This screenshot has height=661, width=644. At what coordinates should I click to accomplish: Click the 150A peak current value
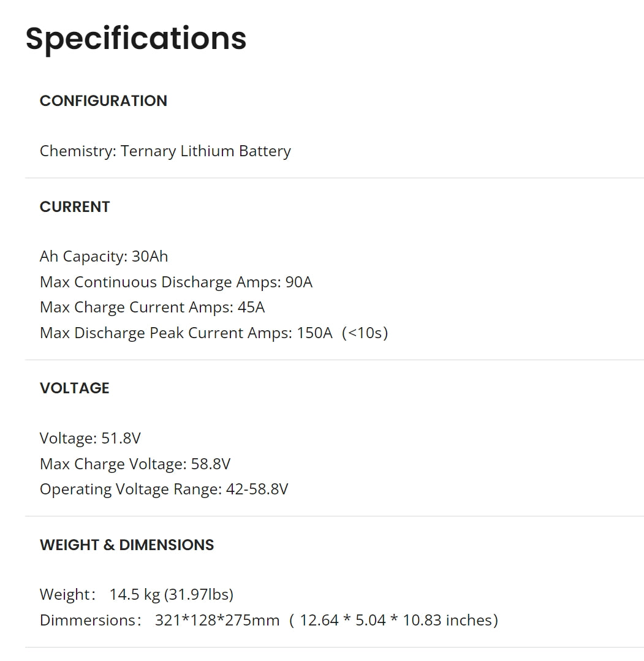314,333
